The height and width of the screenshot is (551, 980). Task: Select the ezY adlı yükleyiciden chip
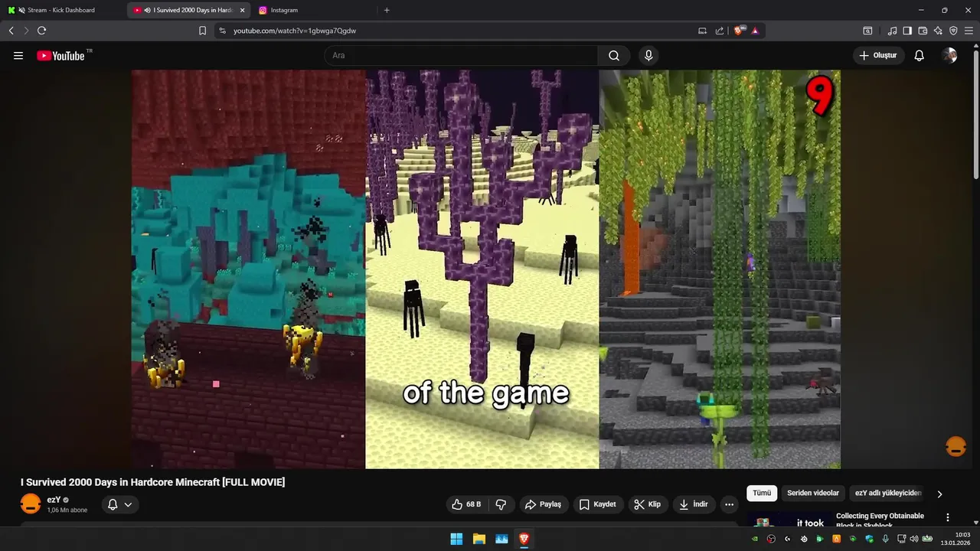(887, 494)
